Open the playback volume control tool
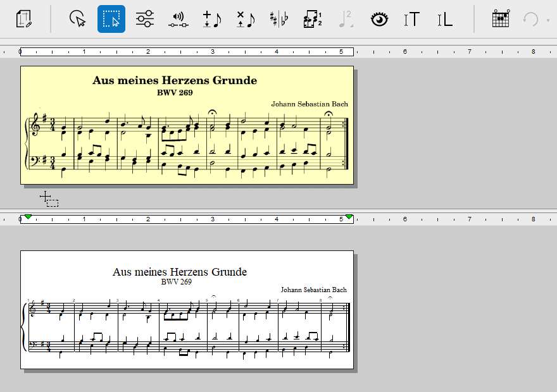Viewport: 557px width, 392px height. click(178, 19)
